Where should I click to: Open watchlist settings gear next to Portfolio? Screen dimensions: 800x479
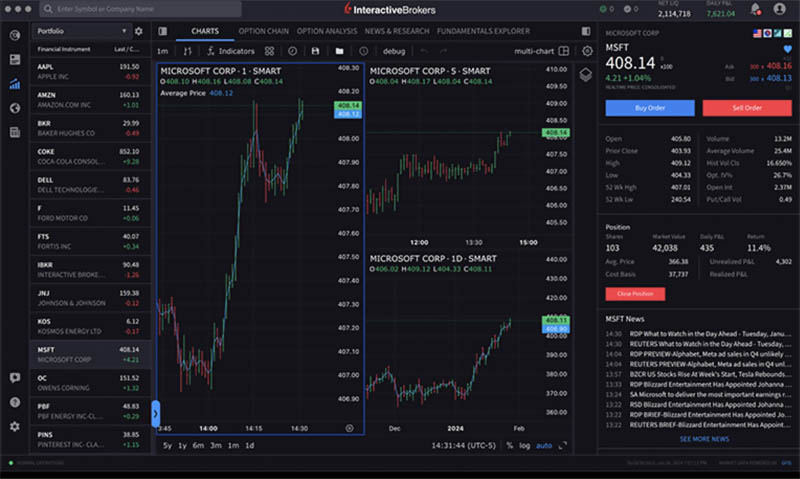click(x=139, y=31)
